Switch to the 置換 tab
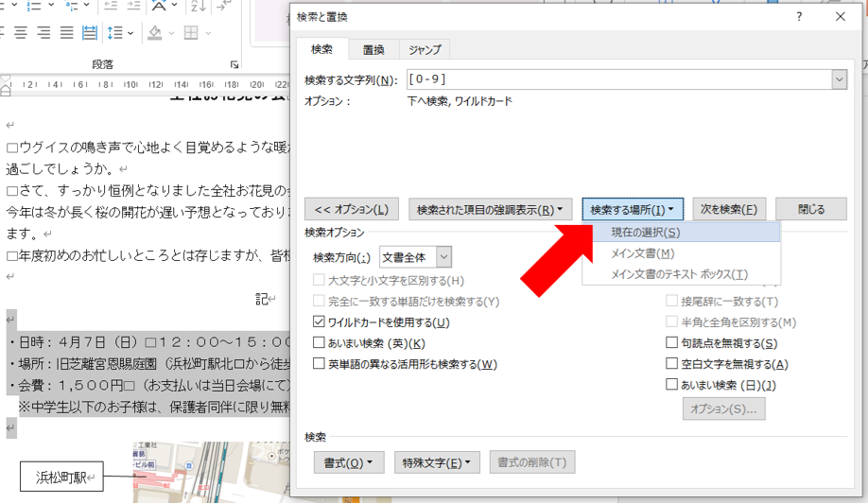 click(x=373, y=49)
